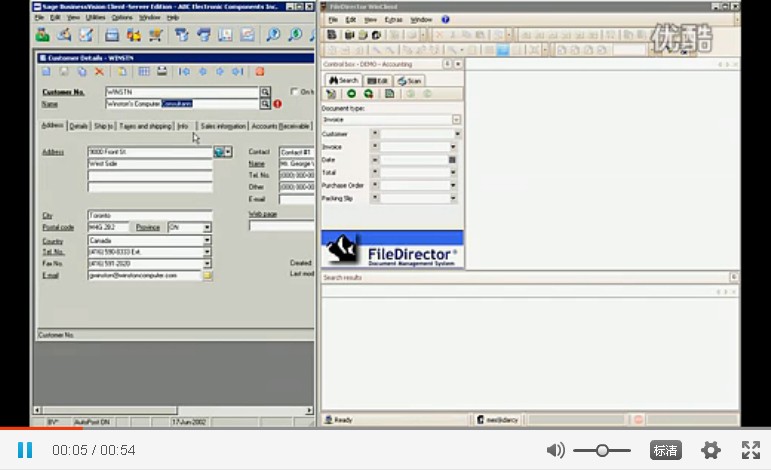Switch to Taxes and shipping tab

pos(145,126)
